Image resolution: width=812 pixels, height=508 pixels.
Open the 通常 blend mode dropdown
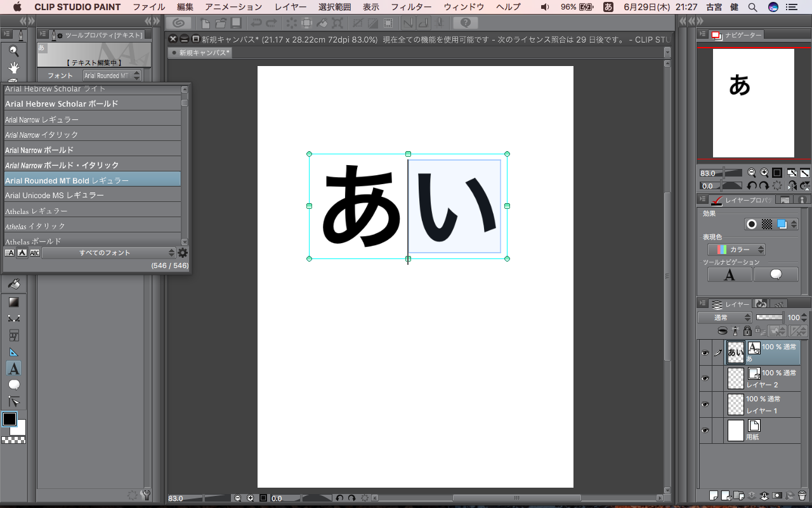724,317
